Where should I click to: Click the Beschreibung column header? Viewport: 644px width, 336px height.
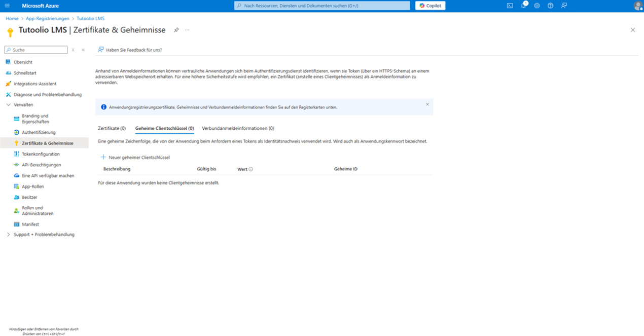(117, 169)
